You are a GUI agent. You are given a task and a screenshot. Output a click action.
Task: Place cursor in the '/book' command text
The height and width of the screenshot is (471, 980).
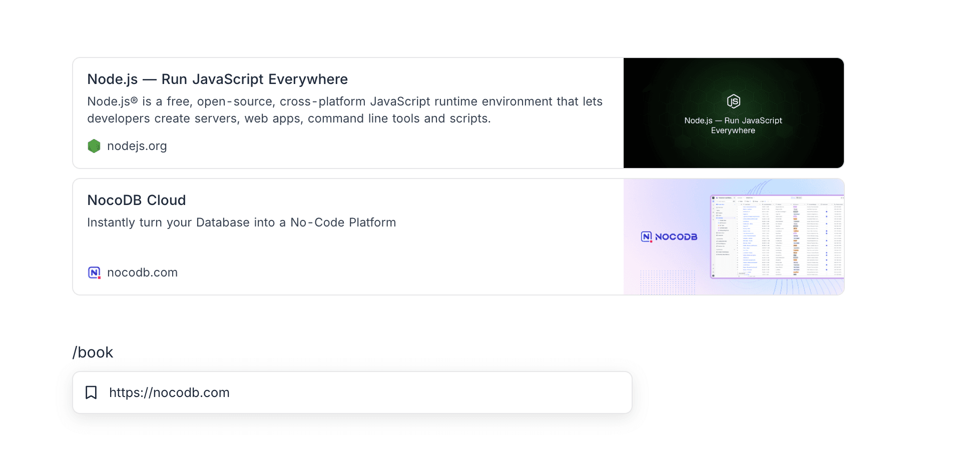click(x=93, y=352)
